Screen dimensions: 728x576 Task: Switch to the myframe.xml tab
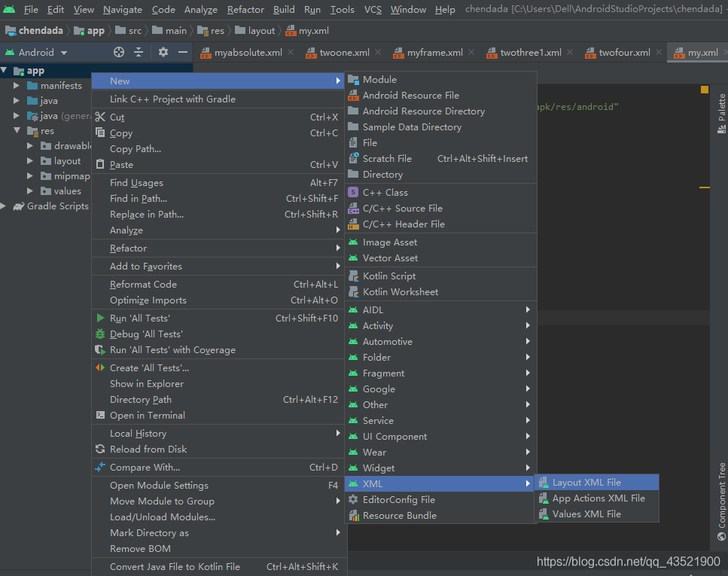pyautogui.click(x=434, y=53)
